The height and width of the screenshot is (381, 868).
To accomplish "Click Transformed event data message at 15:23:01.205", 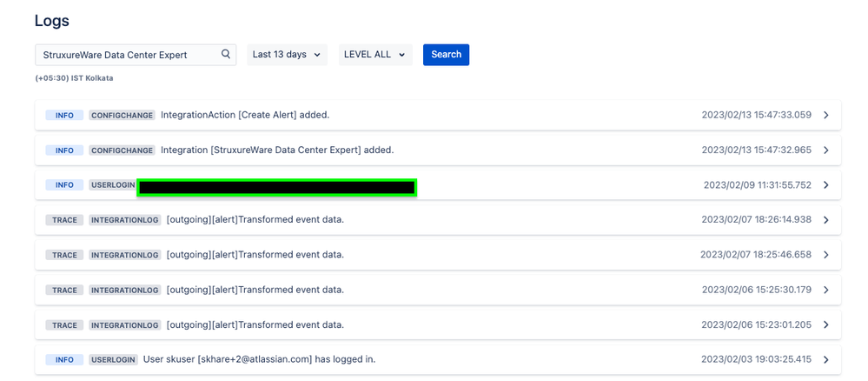I will point(255,325).
